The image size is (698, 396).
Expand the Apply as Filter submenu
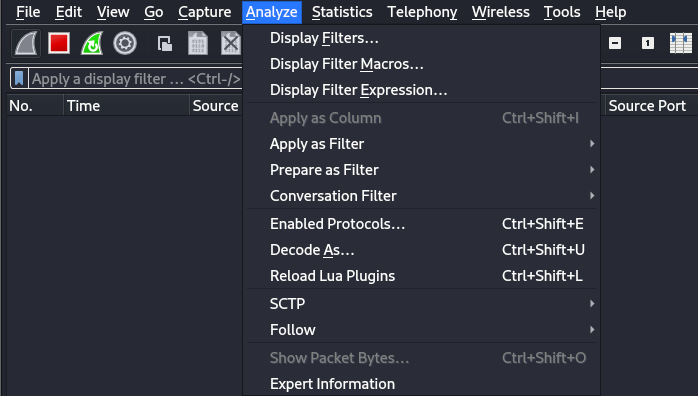pos(421,144)
